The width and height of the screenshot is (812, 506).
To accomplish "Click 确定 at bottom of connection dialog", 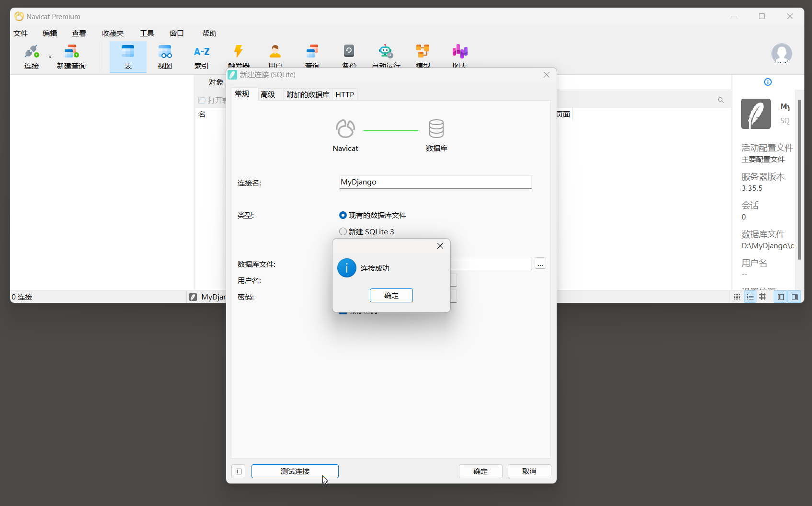I will [480, 471].
